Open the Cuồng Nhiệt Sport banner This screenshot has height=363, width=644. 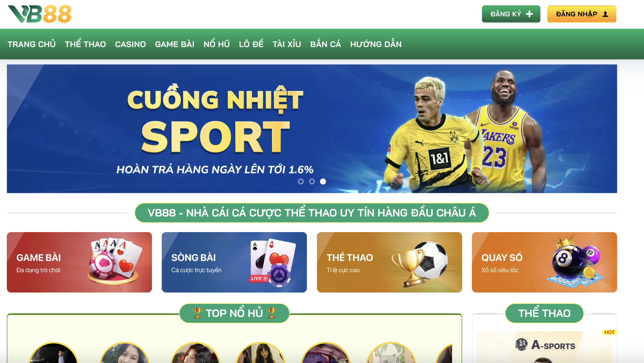click(312, 129)
